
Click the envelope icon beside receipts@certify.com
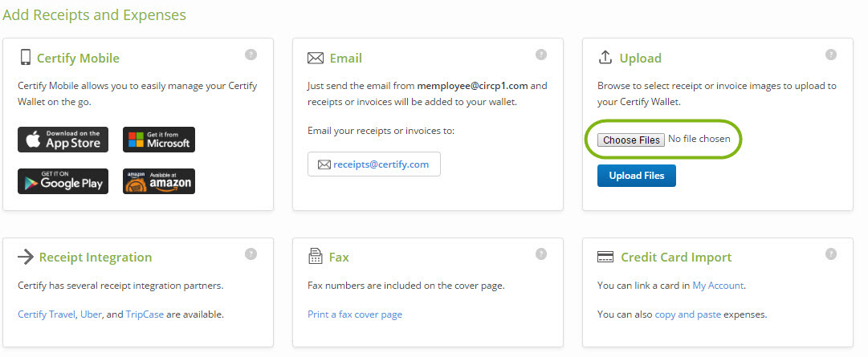pos(324,164)
